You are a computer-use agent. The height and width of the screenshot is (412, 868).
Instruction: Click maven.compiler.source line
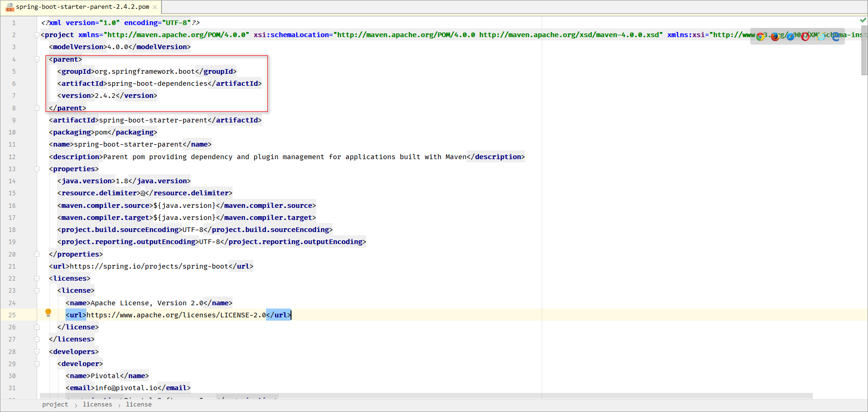point(187,206)
